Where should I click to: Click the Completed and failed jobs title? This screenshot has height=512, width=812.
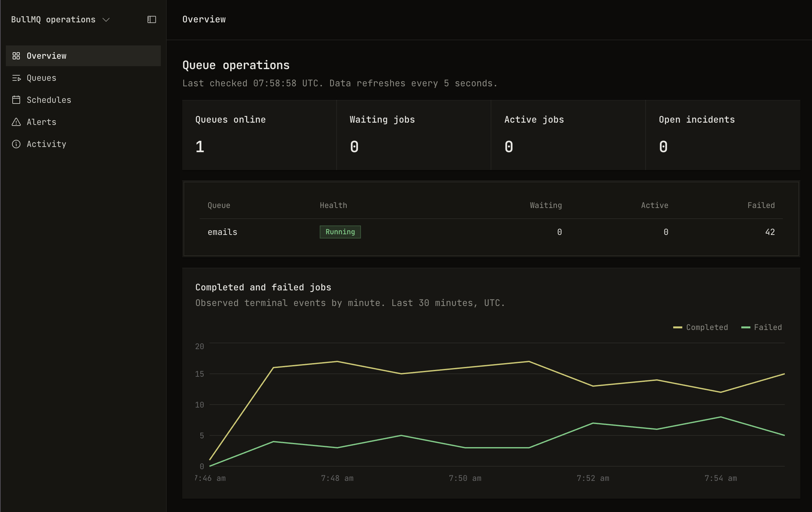[263, 287]
